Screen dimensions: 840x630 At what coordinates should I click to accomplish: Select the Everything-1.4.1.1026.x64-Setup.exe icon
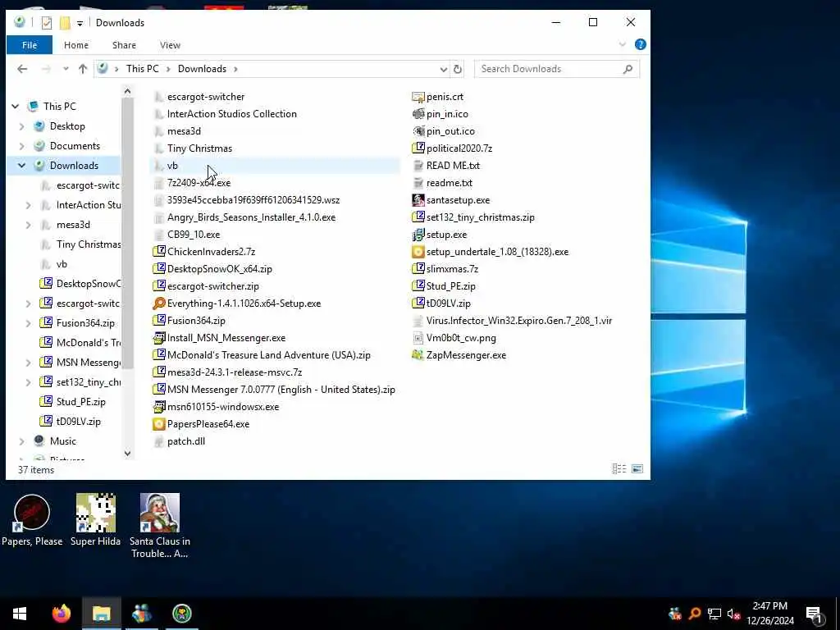click(x=158, y=304)
